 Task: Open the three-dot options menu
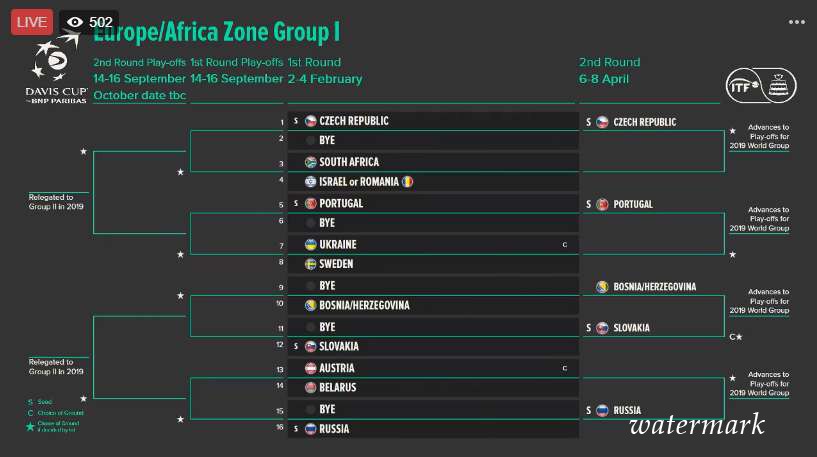click(797, 22)
